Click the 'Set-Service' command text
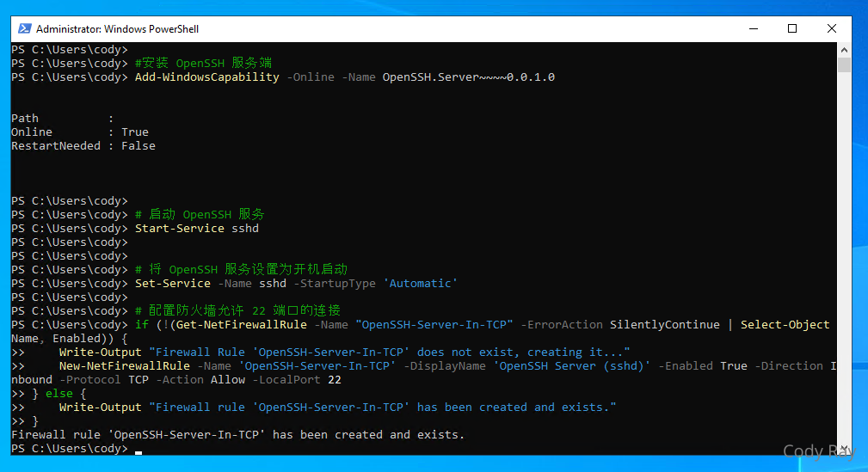The image size is (868, 472). pyautogui.click(x=173, y=284)
